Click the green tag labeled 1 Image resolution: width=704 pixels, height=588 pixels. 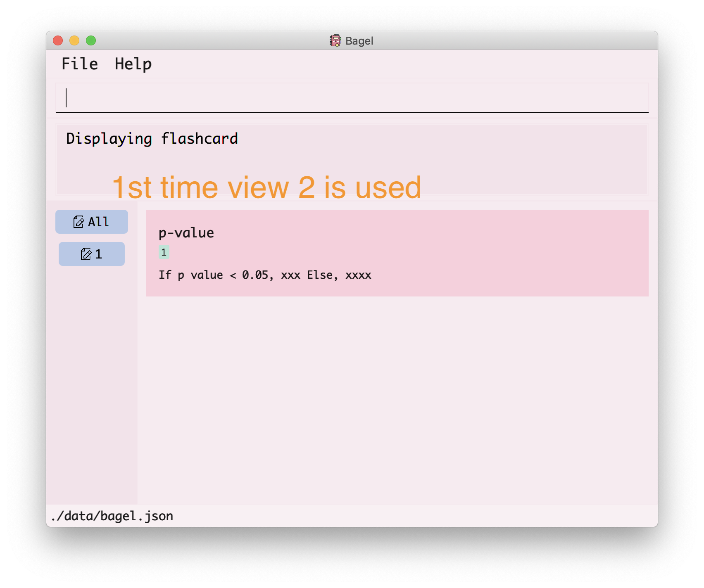pyautogui.click(x=164, y=252)
